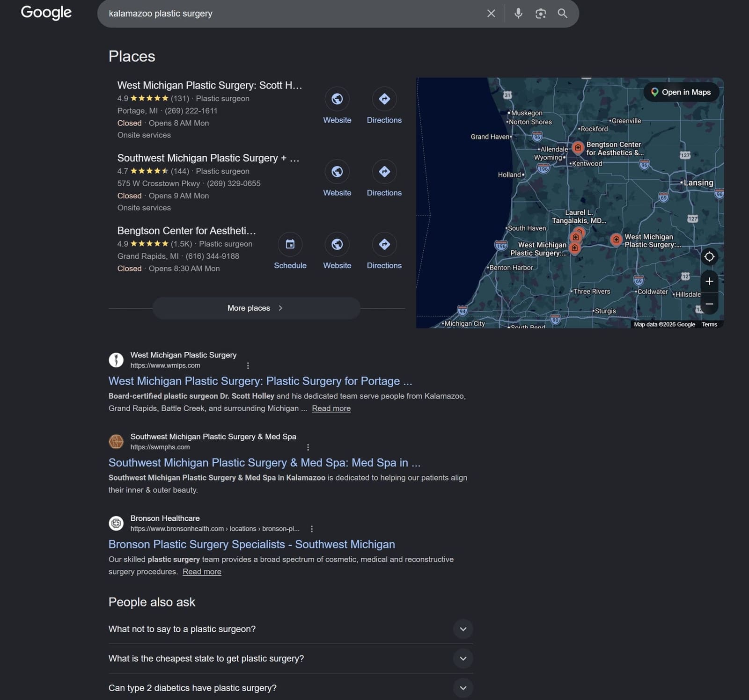Open more options for swmphs.com result
The height and width of the screenshot is (700, 749).
pyautogui.click(x=308, y=447)
